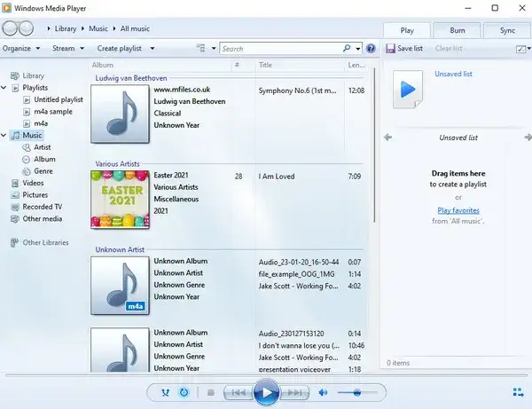Click Clear list
The width and height of the screenshot is (532, 409).
[x=449, y=48]
